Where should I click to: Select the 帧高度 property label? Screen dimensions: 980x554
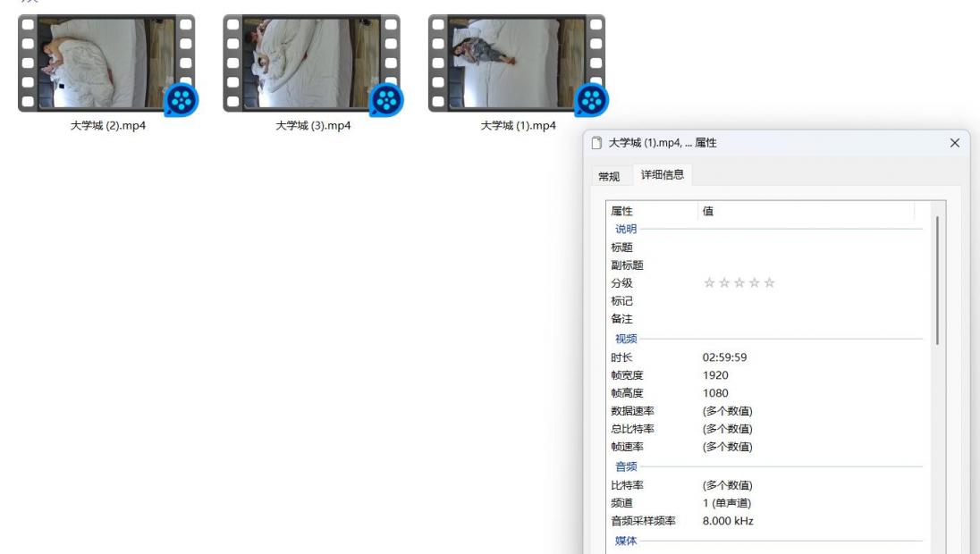(627, 393)
